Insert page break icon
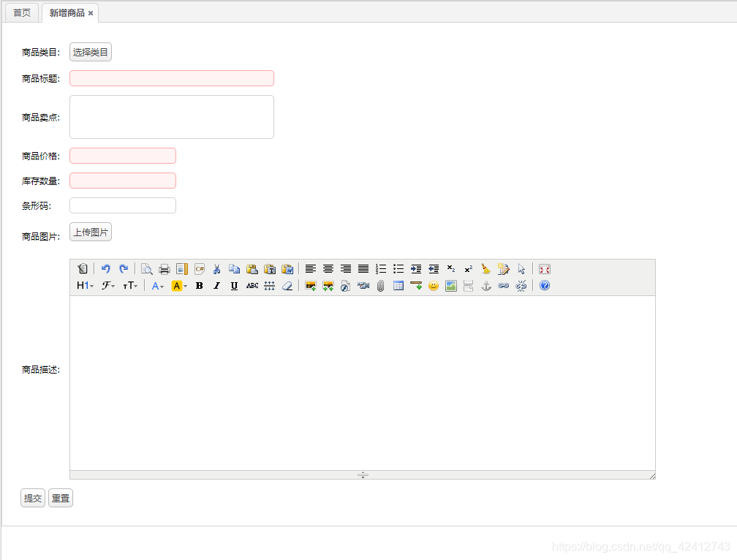737x560 pixels. tap(468, 286)
